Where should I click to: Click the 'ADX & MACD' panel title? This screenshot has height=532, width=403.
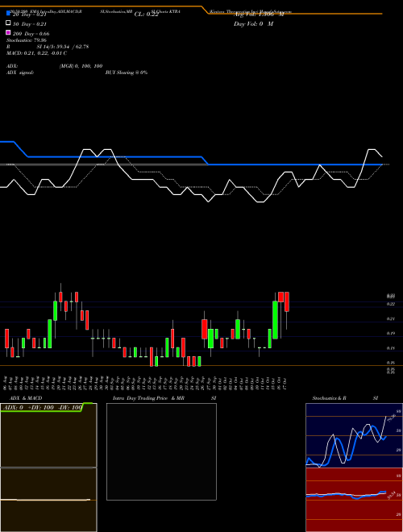(x=26, y=398)
